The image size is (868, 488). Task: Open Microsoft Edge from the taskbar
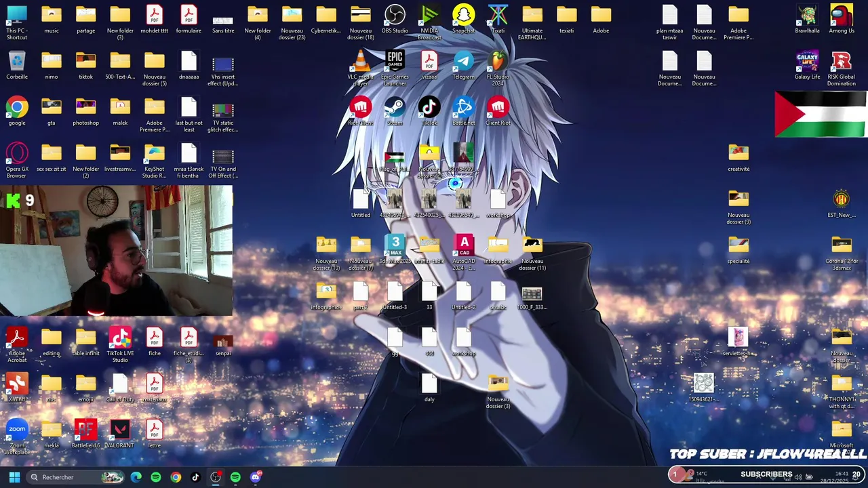coord(136,477)
